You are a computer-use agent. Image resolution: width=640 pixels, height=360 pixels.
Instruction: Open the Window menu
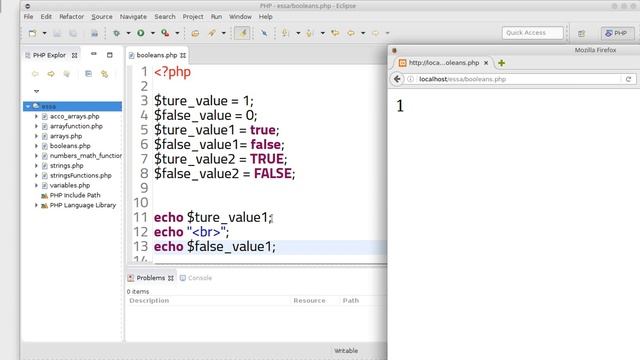coord(240,17)
